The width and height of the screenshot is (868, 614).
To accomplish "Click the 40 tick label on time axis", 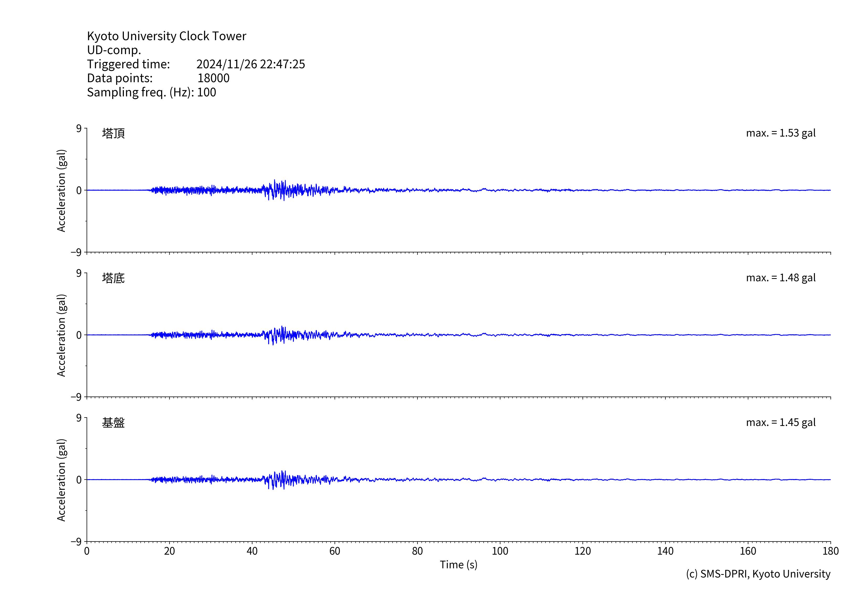I will coord(252,551).
